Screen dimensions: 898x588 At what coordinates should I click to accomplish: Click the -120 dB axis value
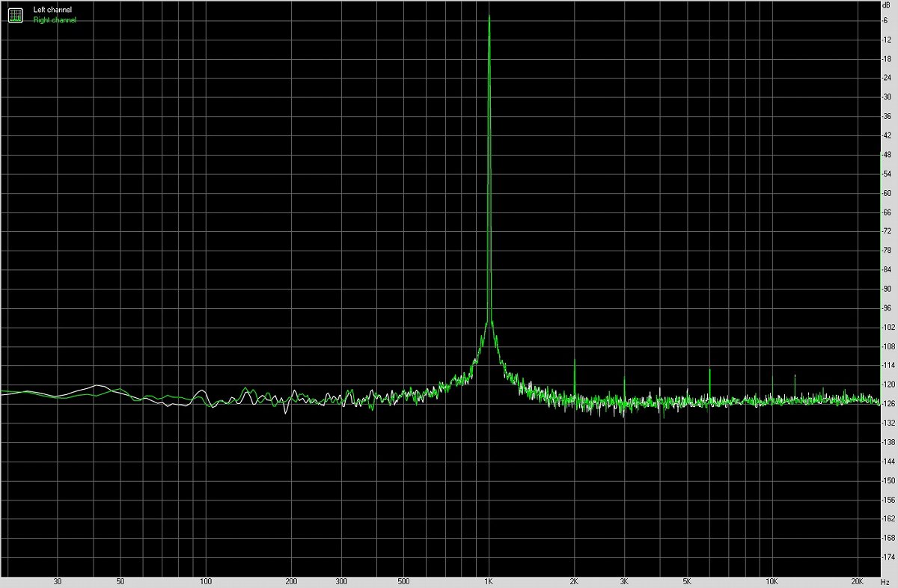click(888, 385)
